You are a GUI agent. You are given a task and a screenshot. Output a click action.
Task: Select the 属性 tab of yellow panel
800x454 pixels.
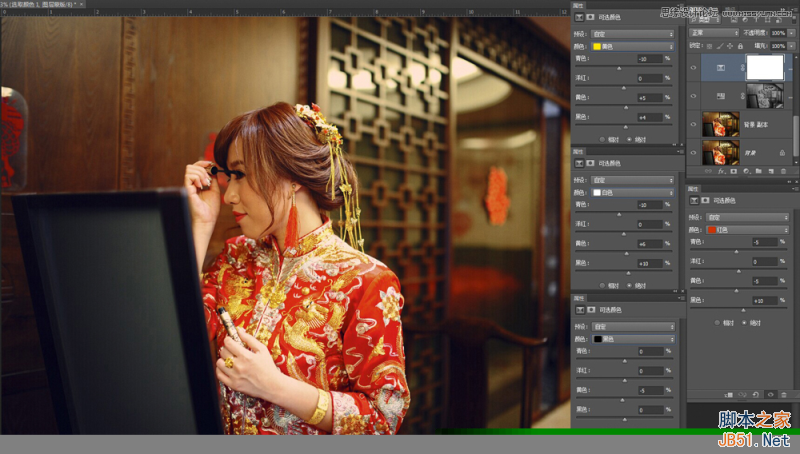(579, 6)
